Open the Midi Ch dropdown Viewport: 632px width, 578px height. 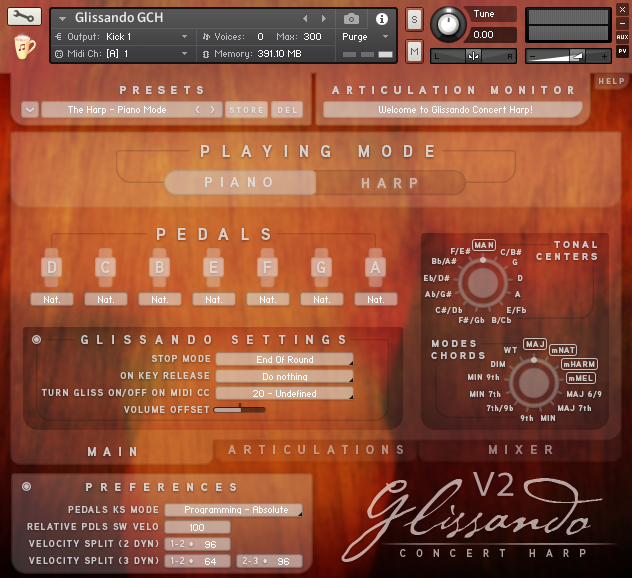(x=122, y=54)
